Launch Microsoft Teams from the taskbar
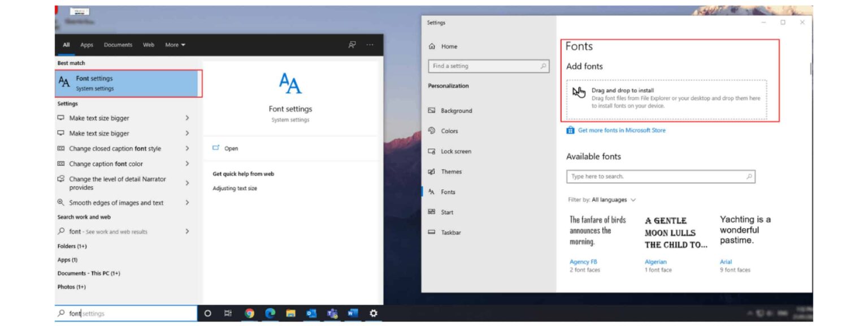This screenshot has width=868, height=326. [332, 313]
